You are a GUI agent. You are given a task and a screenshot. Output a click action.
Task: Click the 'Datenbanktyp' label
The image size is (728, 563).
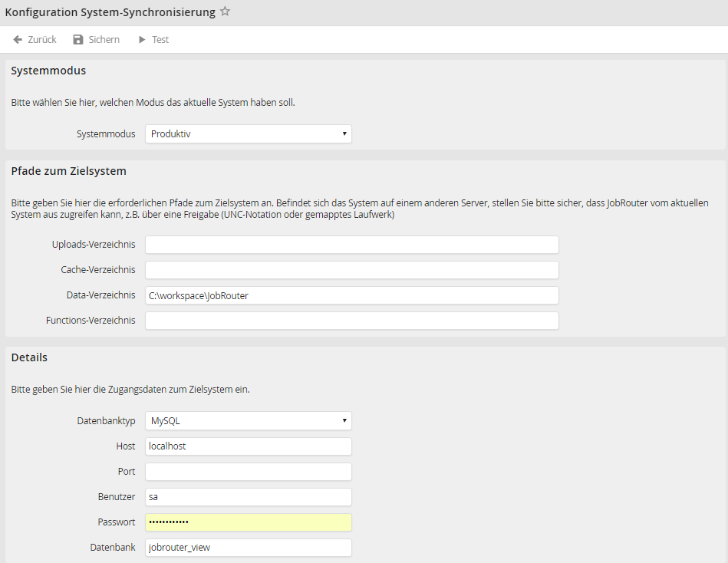click(107, 420)
